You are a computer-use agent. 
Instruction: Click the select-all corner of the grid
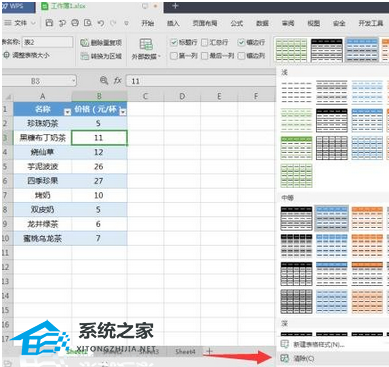tap(8, 97)
